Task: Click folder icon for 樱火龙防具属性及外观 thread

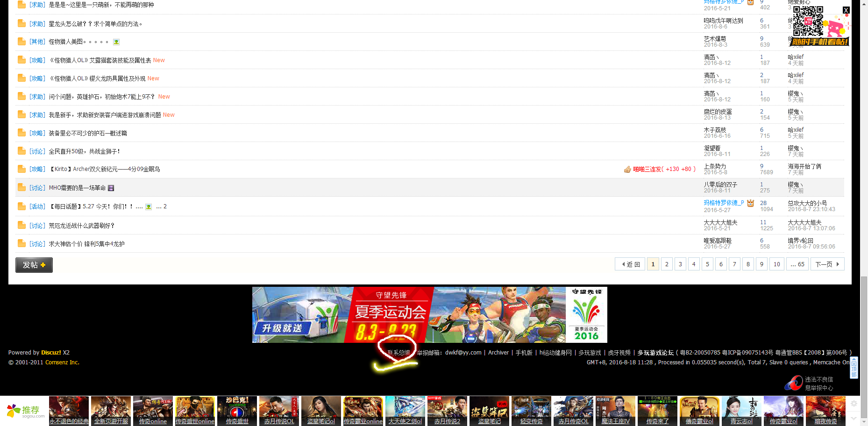Action: [x=21, y=78]
